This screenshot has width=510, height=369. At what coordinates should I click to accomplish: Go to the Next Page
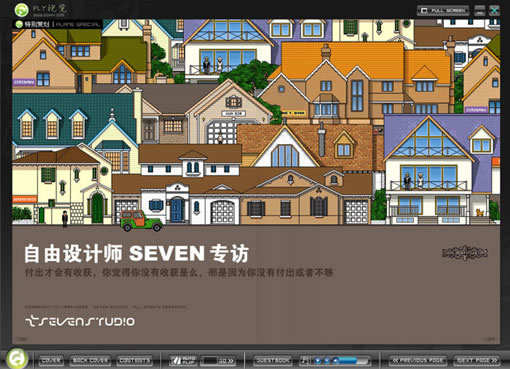[x=477, y=360]
